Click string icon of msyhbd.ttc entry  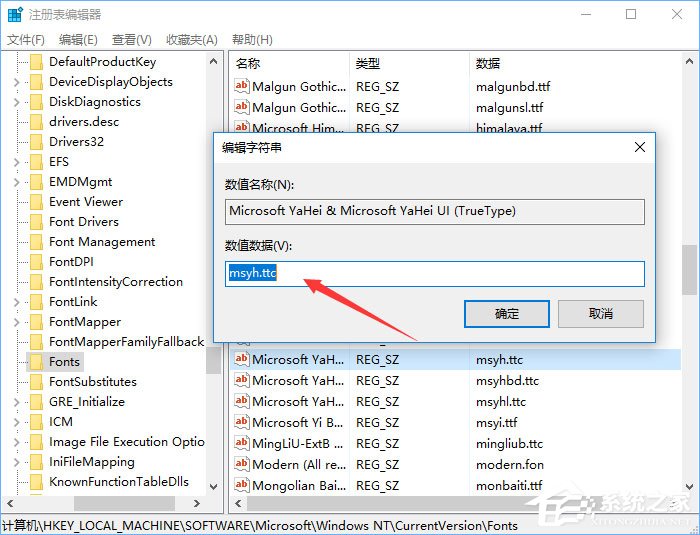click(242, 380)
